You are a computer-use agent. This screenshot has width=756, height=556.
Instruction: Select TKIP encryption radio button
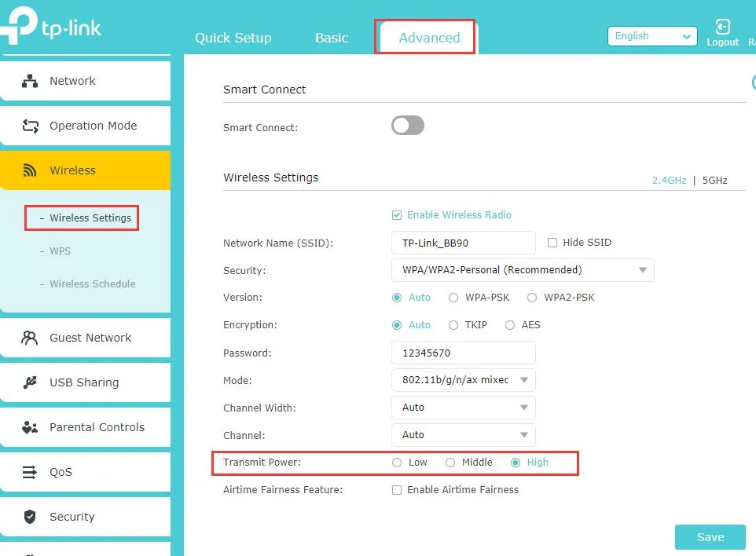click(453, 325)
